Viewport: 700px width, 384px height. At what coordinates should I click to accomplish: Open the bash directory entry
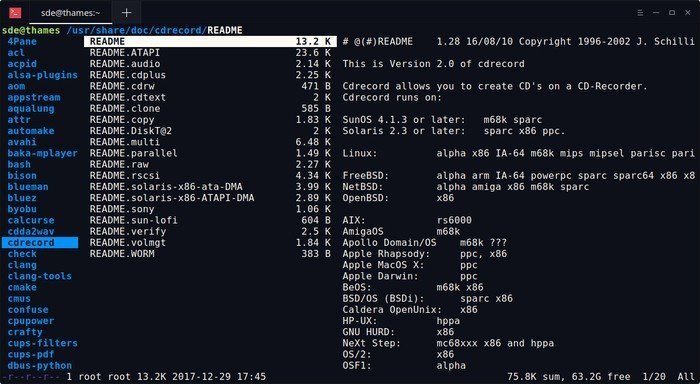click(x=19, y=164)
